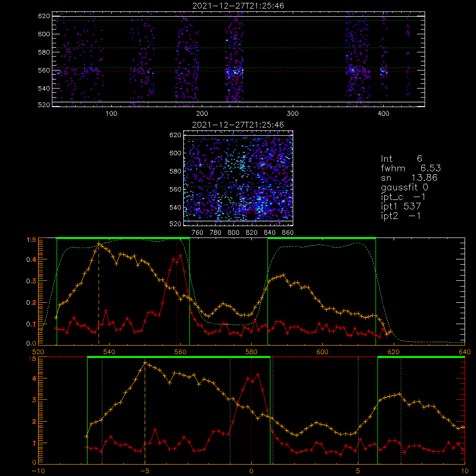Click x-axis label 800 under middle image
Screen dimensions: 476x476
click(x=233, y=233)
